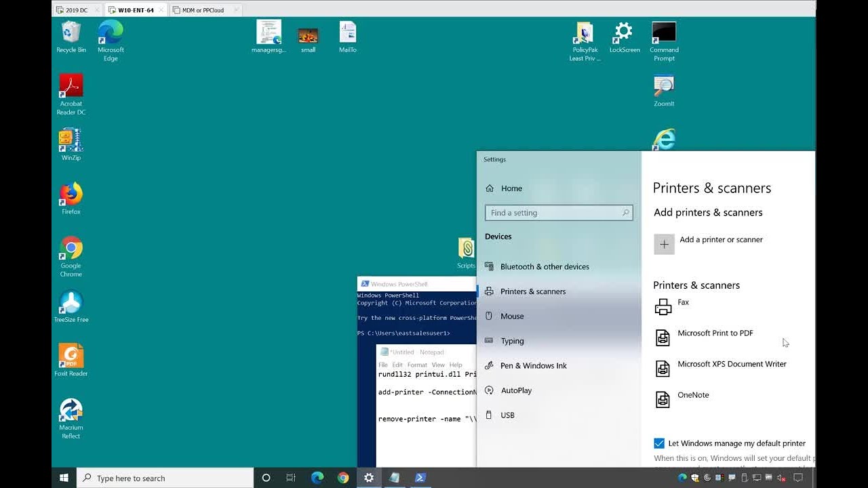Switch to Settings via taskbar gear icon
The image size is (868, 488).
(x=369, y=478)
